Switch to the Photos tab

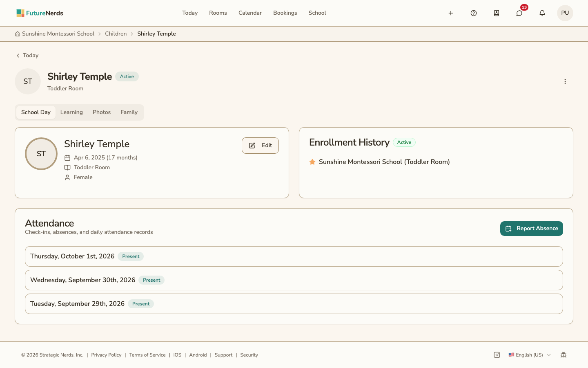[x=102, y=112]
